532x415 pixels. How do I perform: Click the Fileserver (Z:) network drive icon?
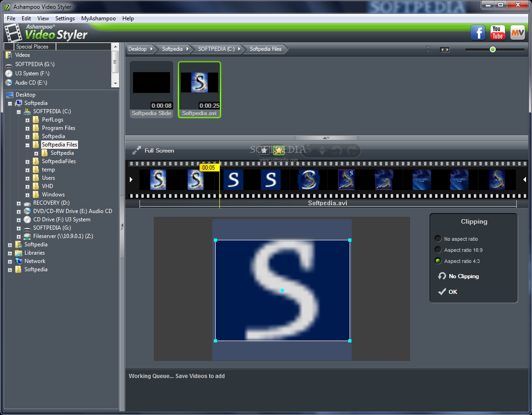point(27,236)
